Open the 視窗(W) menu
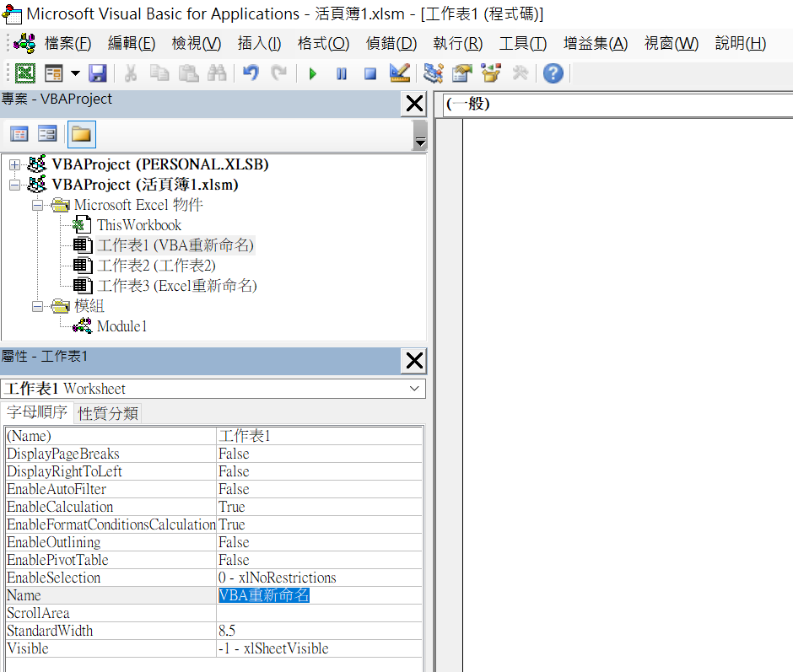This screenshot has height=672, width=793. click(x=672, y=44)
